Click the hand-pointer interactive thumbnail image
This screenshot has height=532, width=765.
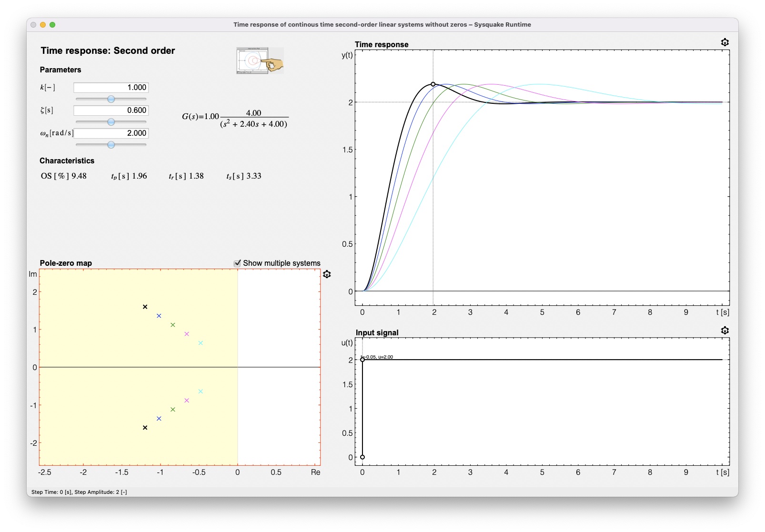click(260, 60)
